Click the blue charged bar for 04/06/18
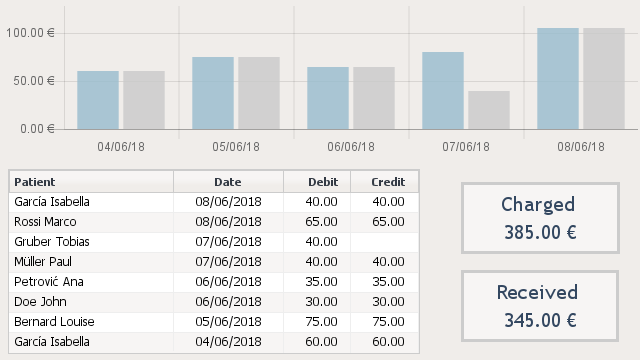This screenshot has width=640, height=360. pos(98,100)
